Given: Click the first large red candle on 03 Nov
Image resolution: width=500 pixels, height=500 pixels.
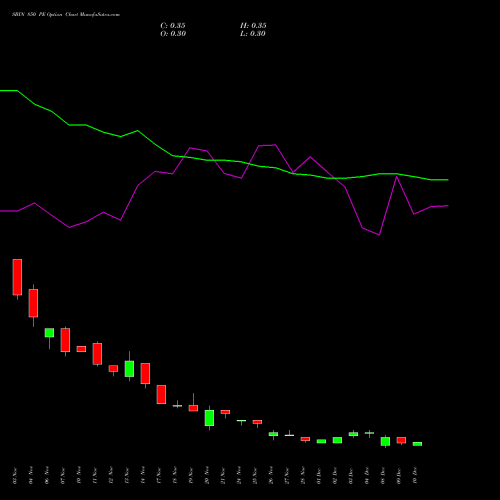Looking at the screenshot, I should click(x=17, y=277).
